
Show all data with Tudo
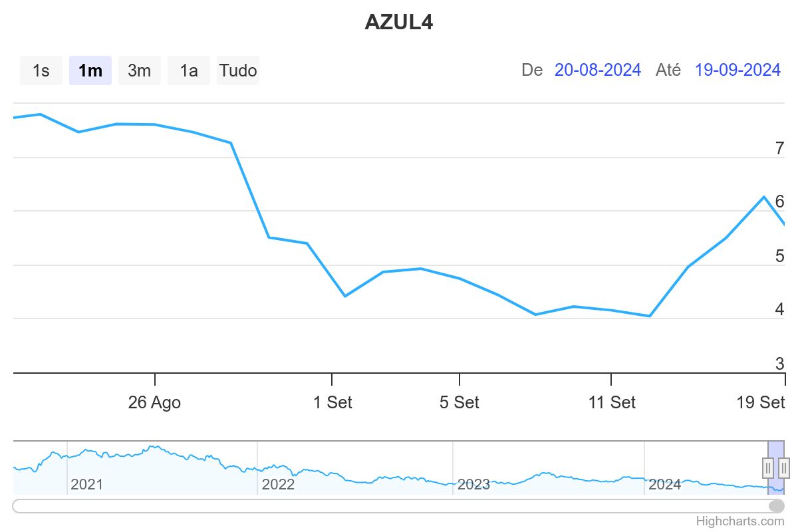coord(238,70)
